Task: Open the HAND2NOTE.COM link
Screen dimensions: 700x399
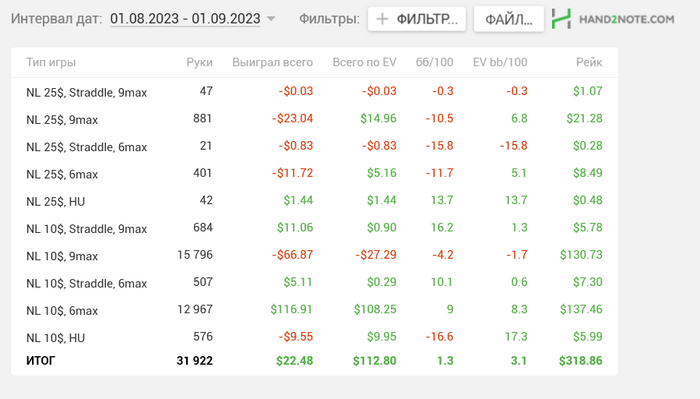Action: pyautogui.click(x=626, y=19)
